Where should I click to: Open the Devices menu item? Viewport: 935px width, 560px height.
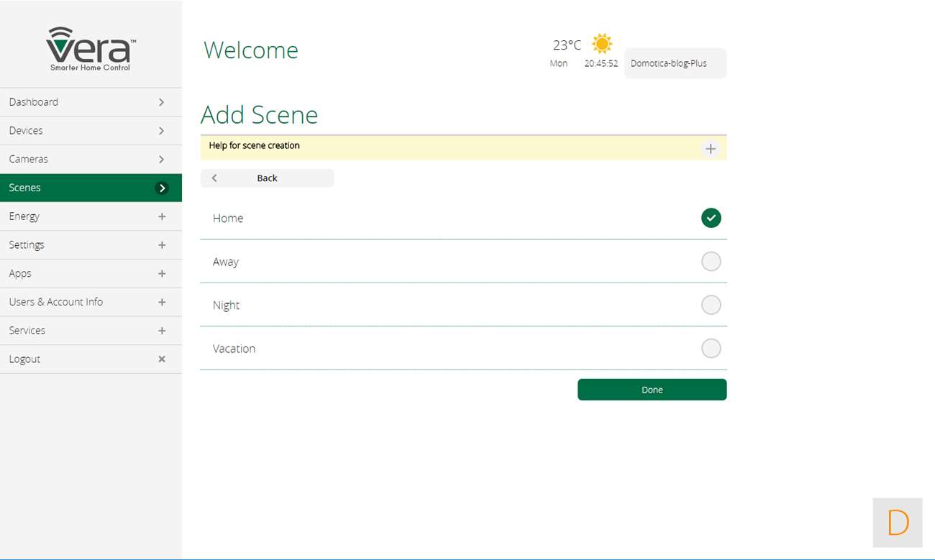[91, 131]
